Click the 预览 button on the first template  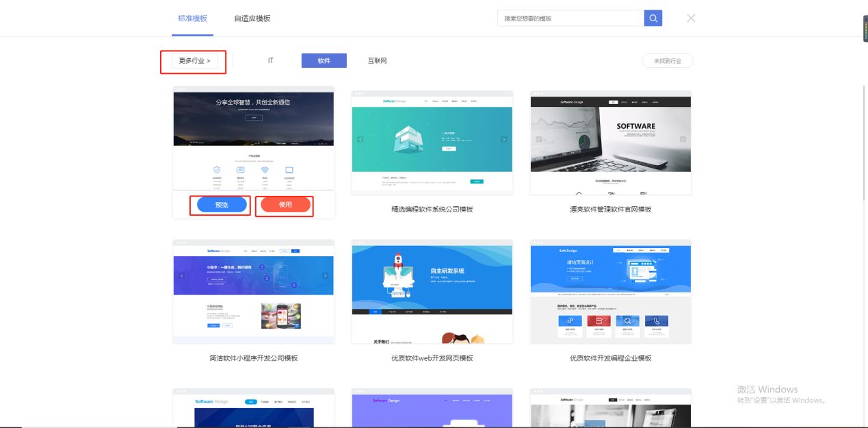pos(221,204)
